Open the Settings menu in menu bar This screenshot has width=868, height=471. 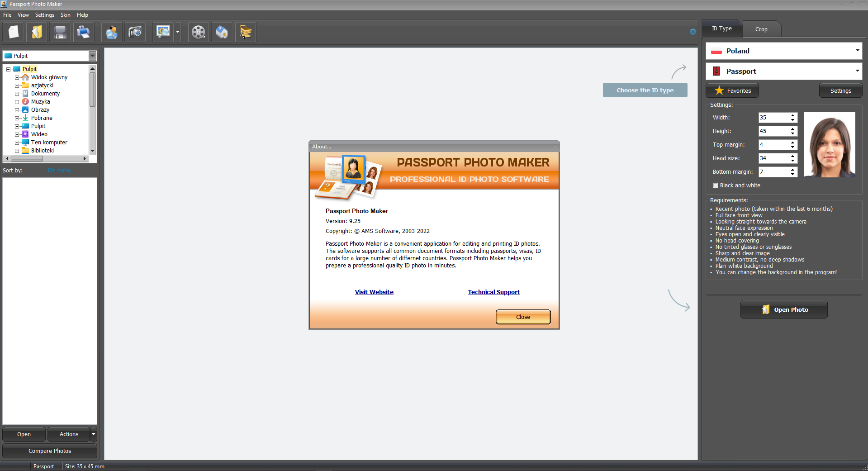click(45, 15)
